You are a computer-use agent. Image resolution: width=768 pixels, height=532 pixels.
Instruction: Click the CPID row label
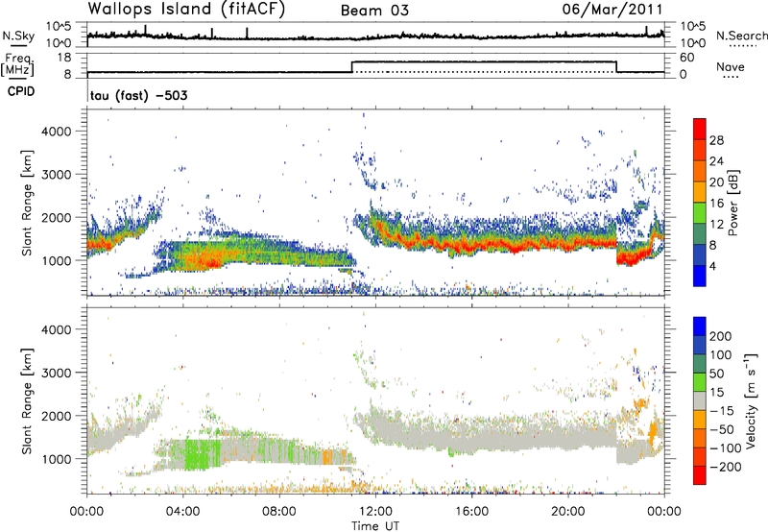[21, 91]
